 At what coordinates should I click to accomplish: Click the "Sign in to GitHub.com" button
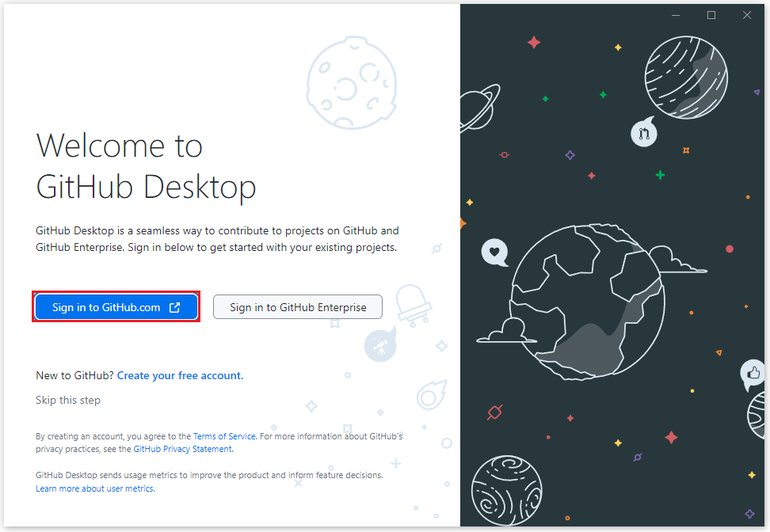[x=116, y=306]
